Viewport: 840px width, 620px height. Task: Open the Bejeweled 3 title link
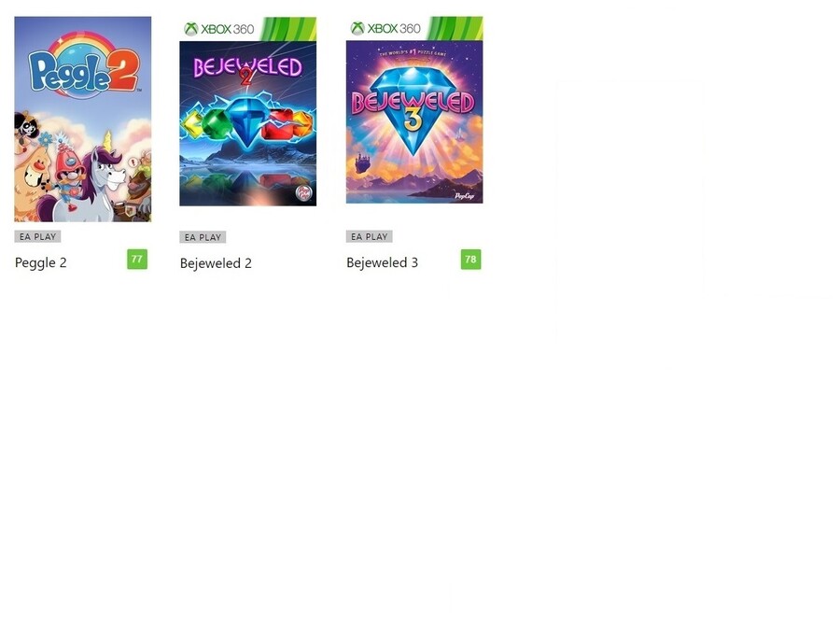pos(382,262)
